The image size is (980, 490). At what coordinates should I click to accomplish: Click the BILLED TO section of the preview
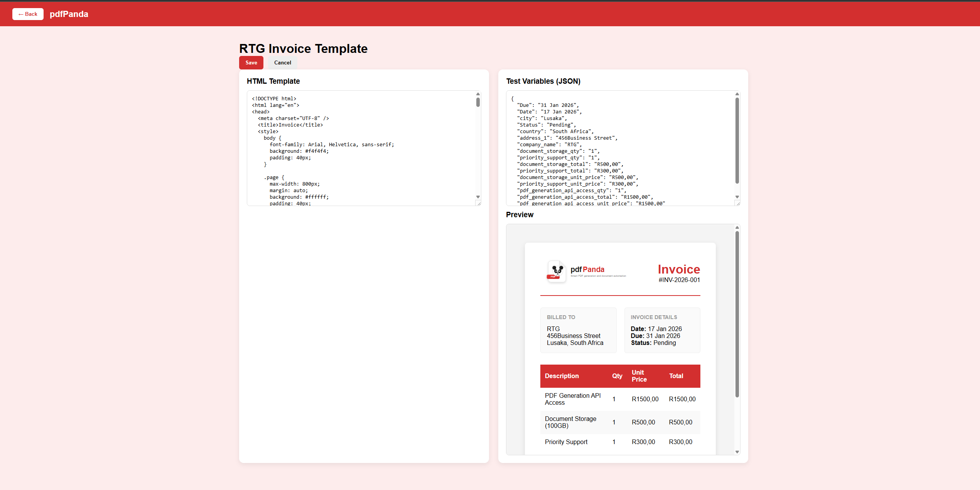(578, 330)
